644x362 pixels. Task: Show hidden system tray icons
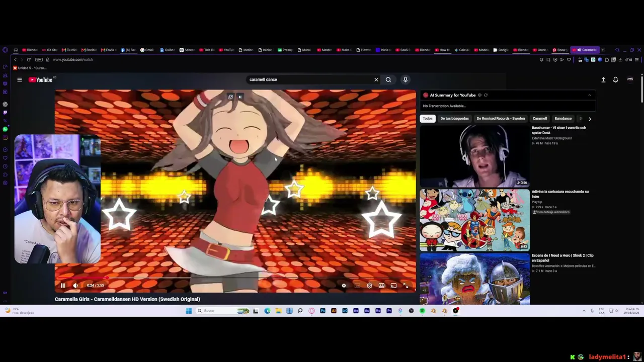(x=584, y=311)
